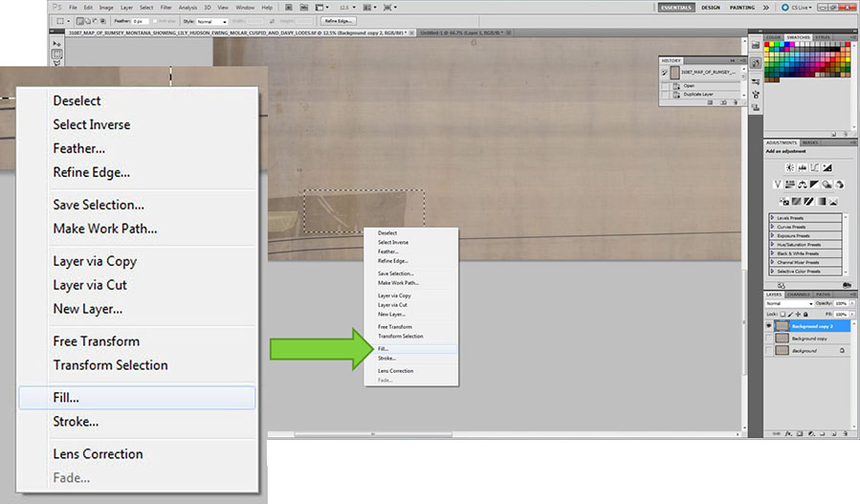Open the Filter menu
This screenshot has height=504, width=860.
click(166, 8)
